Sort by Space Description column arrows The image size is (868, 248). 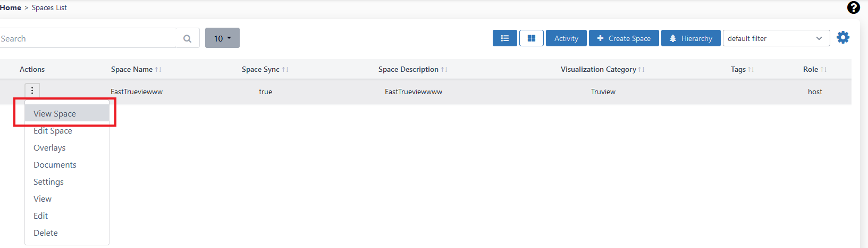(444, 70)
